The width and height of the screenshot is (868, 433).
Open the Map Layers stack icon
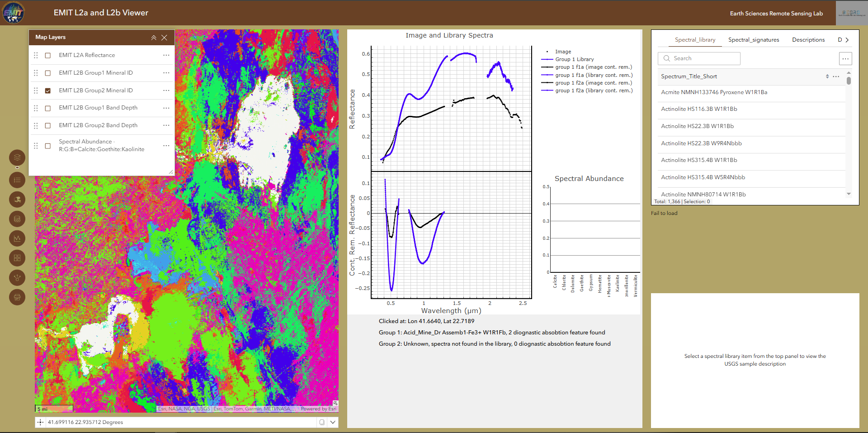tap(17, 157)
